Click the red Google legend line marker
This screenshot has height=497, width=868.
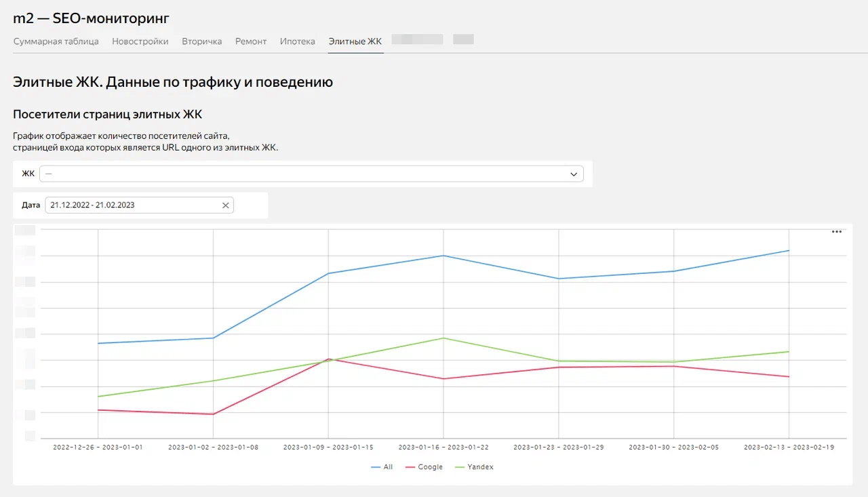pyautogui.click(x=410, y=467)
